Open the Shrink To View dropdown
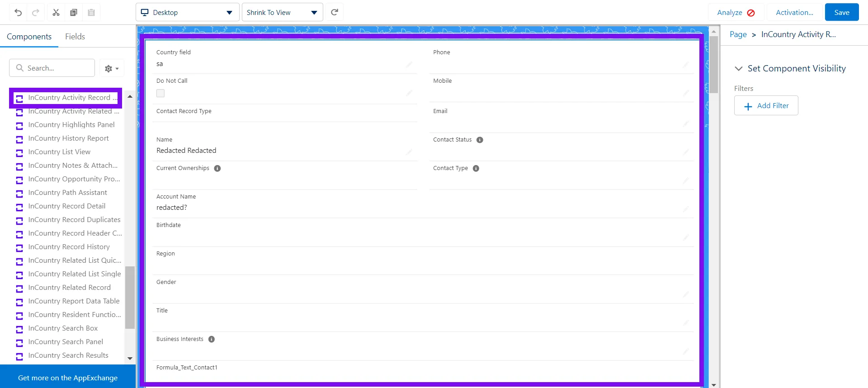868x388 pixels. point(282,13)
